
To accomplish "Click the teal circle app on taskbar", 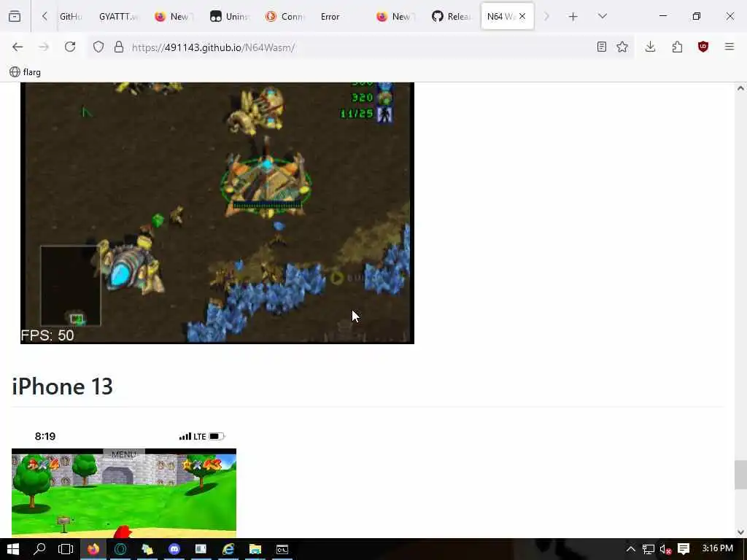I will pos(120,550).
